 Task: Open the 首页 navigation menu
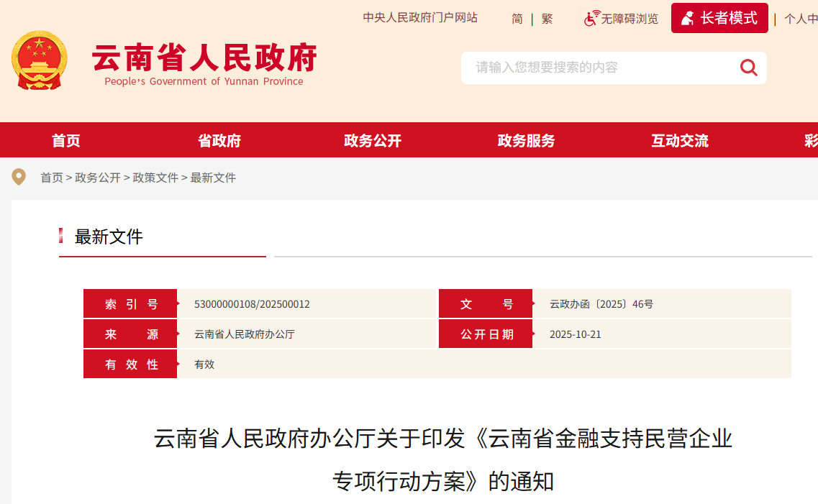click(66, 141)
